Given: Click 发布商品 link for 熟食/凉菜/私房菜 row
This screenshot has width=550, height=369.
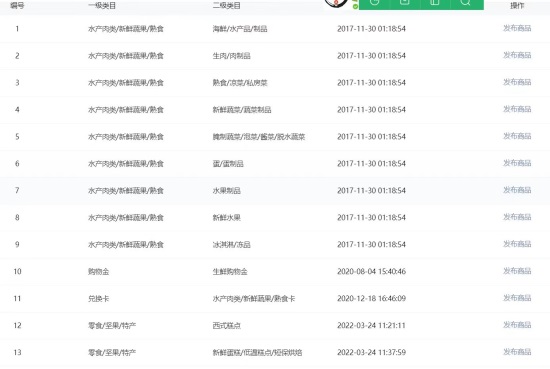Looking at the screenshot, I should click(x=517, y=82).
